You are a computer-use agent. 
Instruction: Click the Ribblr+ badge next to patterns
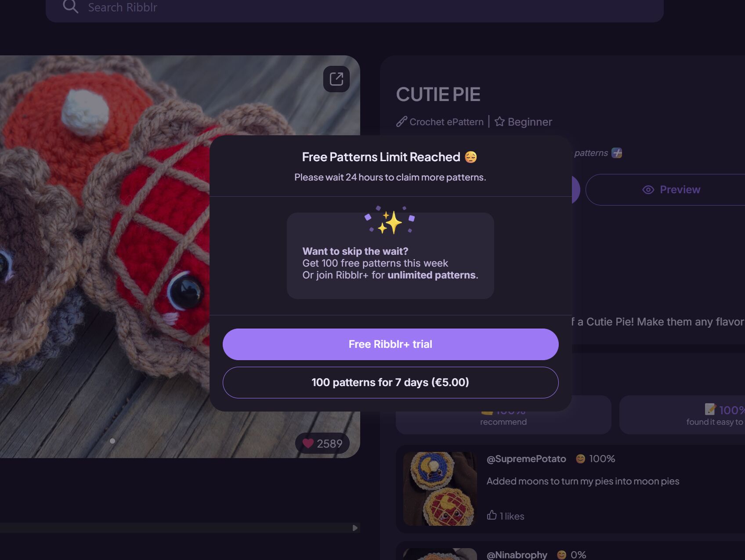click(617, 153)
